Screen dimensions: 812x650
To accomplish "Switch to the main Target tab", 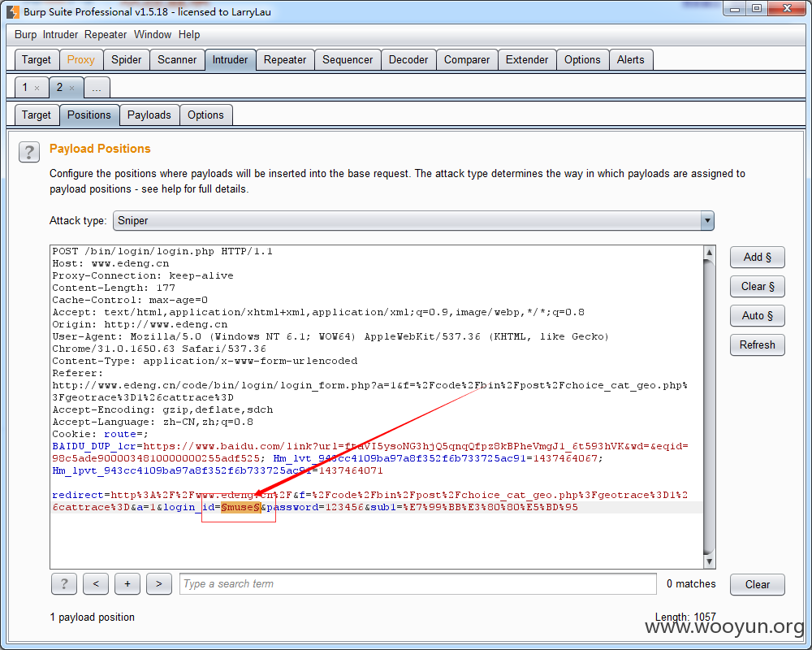I will 37,59.
